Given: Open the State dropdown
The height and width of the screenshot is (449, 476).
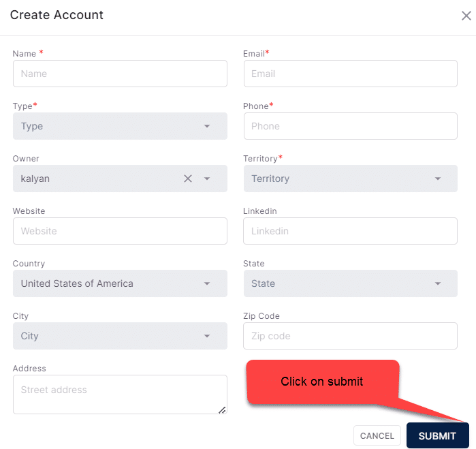Looking at the screenshot, I should (350, 283).
